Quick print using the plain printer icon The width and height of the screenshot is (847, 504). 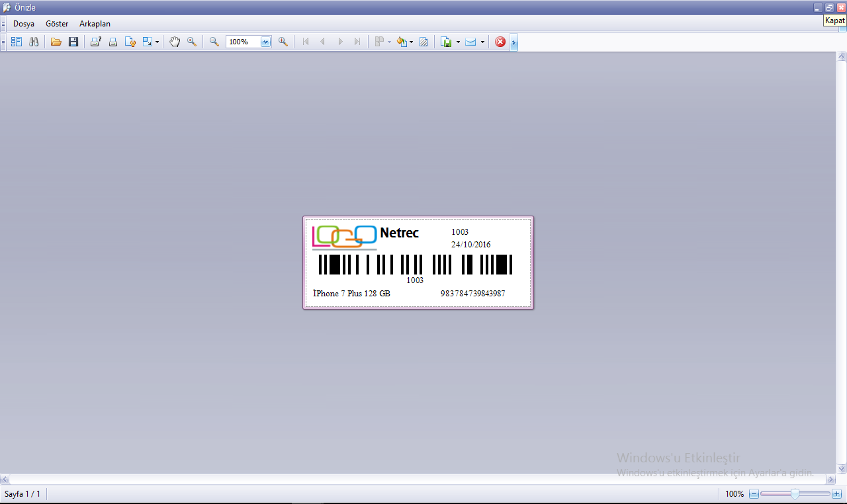pos(113,42)
